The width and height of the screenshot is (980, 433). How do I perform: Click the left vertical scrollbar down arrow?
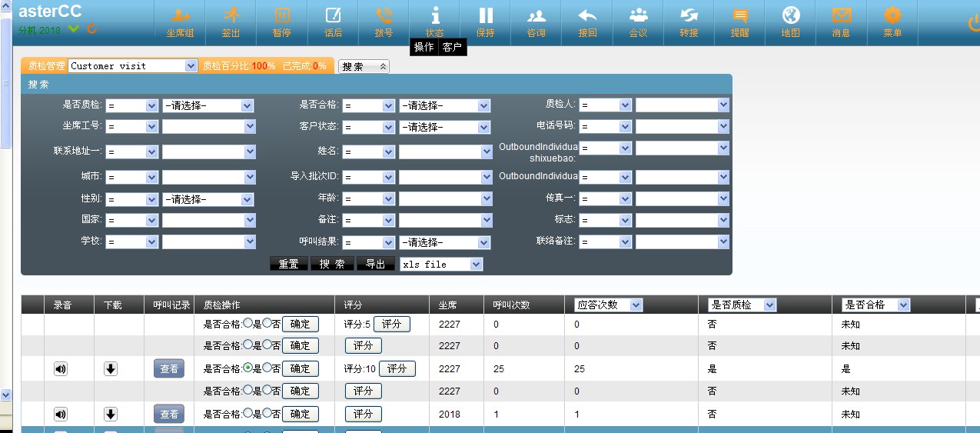pyautogui.click(x=5, y=395)
